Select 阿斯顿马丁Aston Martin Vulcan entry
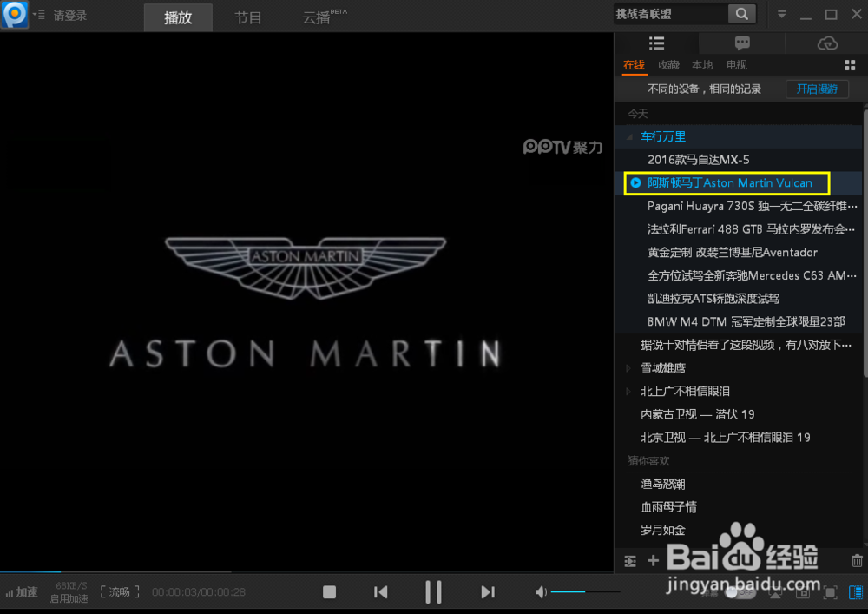 click(730, 183)
